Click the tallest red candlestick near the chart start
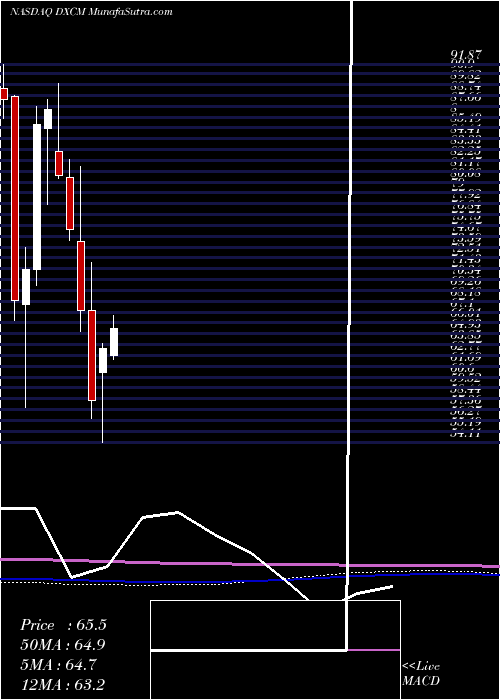 [x=15, y=198]
